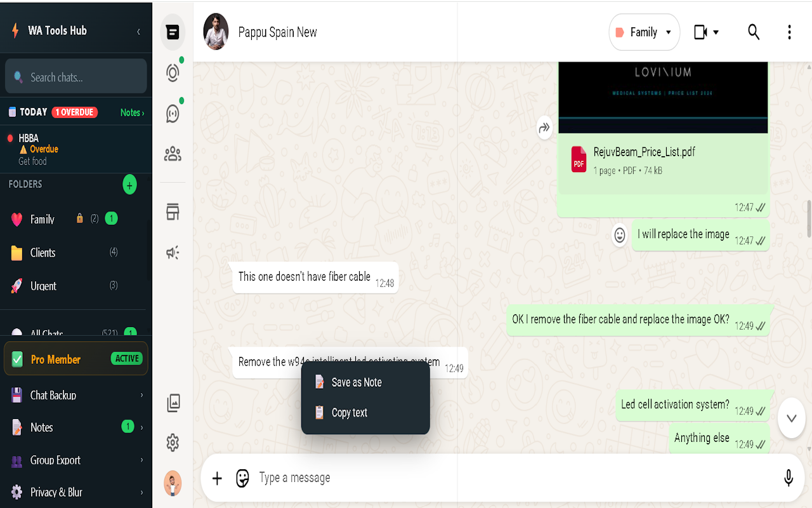Select the 'Anything else' message

[719, 439]
